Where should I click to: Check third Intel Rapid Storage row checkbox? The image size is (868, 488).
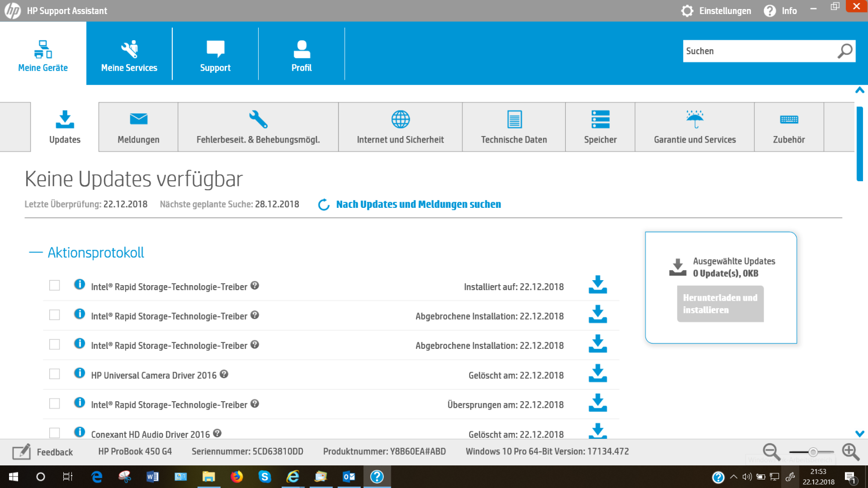coord(54,344)
